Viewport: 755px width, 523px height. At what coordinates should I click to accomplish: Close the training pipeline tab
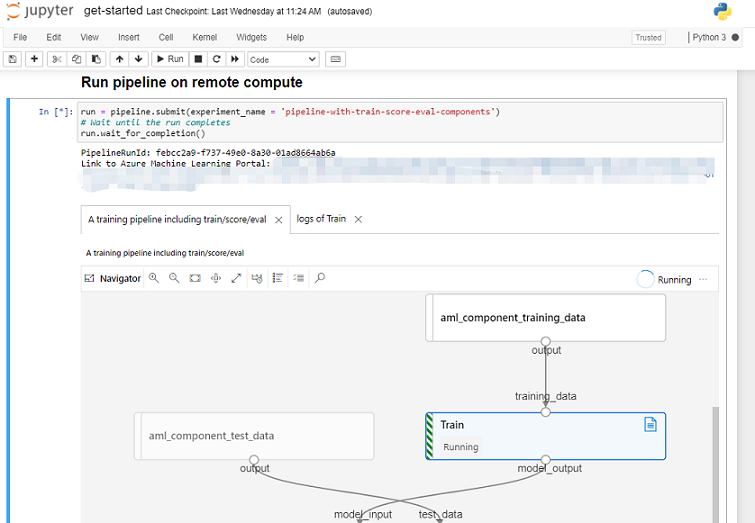[278, 220]
